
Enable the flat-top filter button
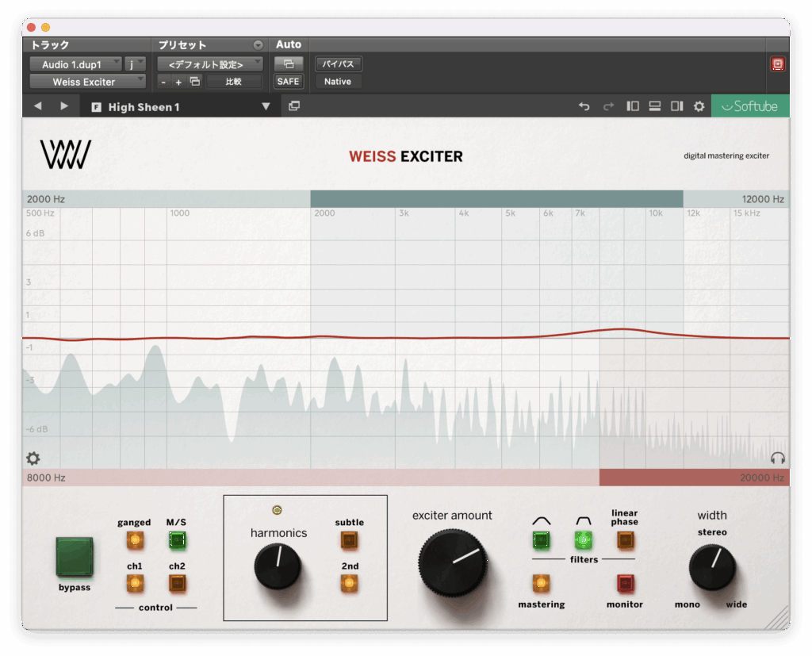coord(584,540)
